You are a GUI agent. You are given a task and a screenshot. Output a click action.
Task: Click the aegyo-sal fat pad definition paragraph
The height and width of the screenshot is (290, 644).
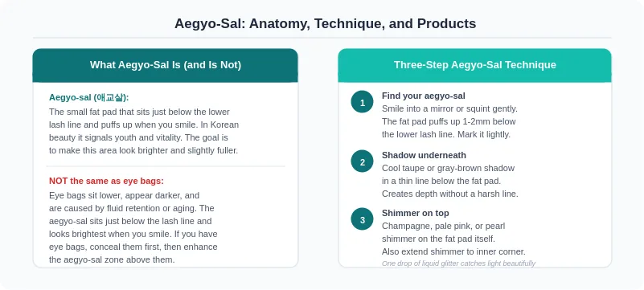143,131
